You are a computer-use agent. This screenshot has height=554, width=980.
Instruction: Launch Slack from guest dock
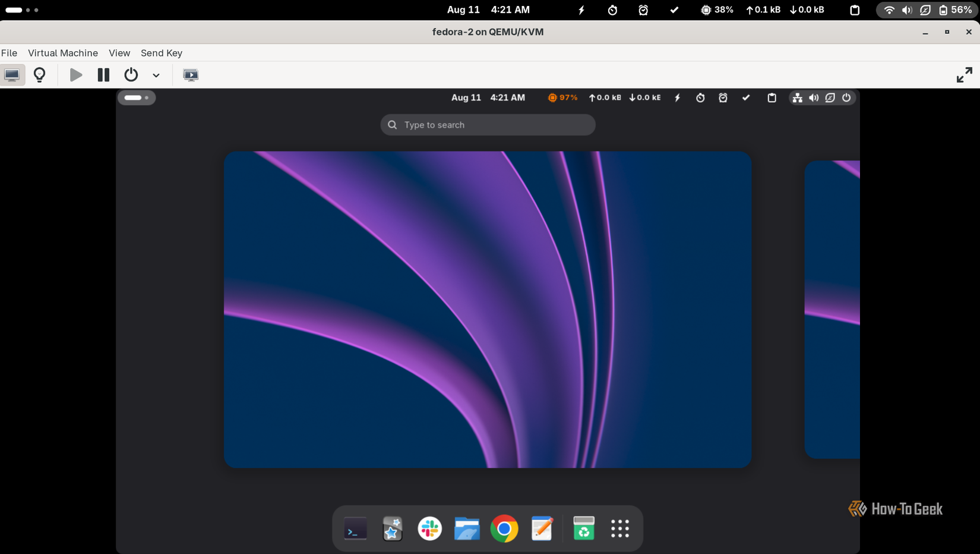tap(430, 528)
